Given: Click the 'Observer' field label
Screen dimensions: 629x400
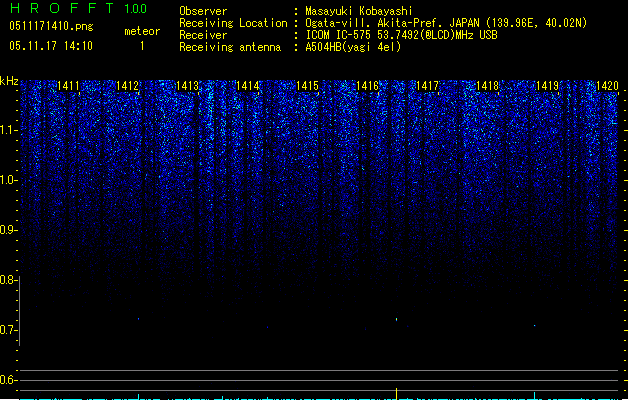Looking at the screenshot, I should (203, 11).
